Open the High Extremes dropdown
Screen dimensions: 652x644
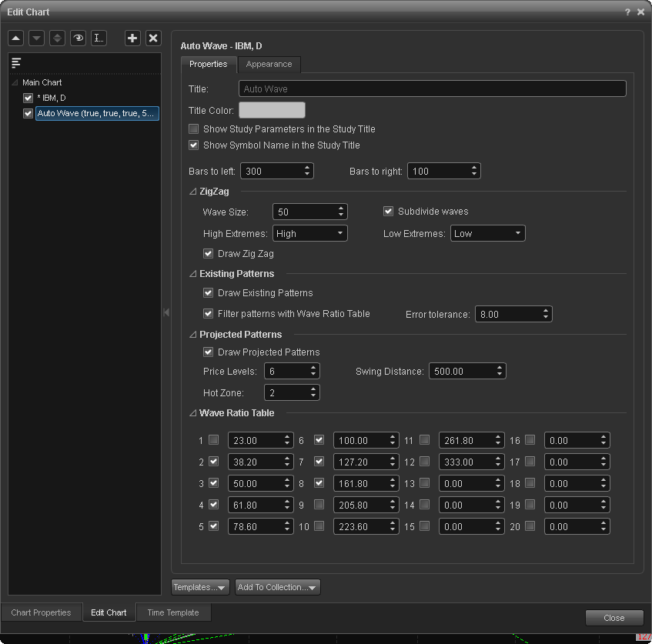tap(309, 233)
